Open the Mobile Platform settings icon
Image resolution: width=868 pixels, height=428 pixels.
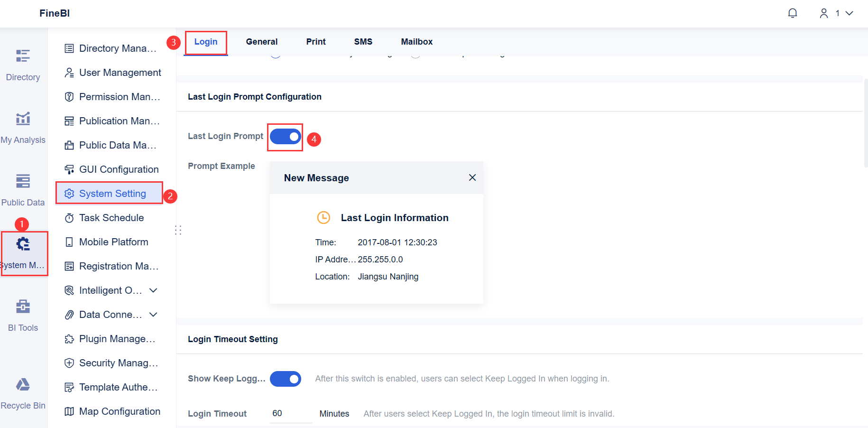click(x=69, y=242)
